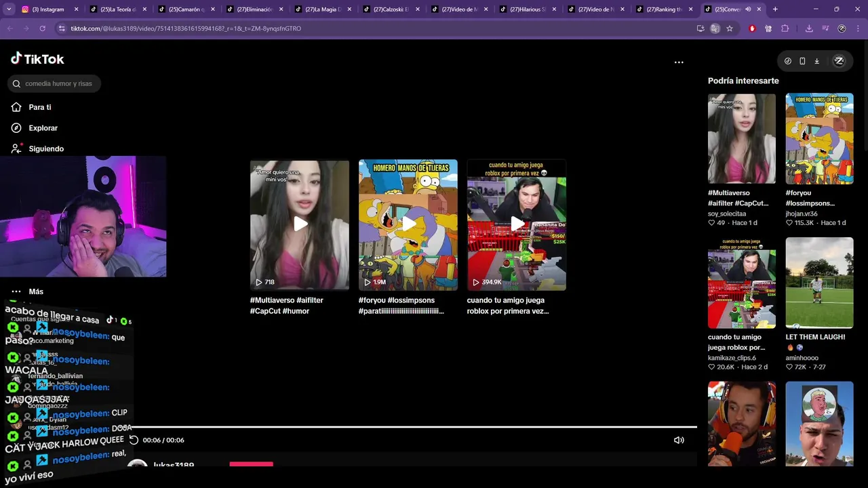Open sidebar thumbnail of man with red microphone
868x488 pixels.
coord(742,424)
